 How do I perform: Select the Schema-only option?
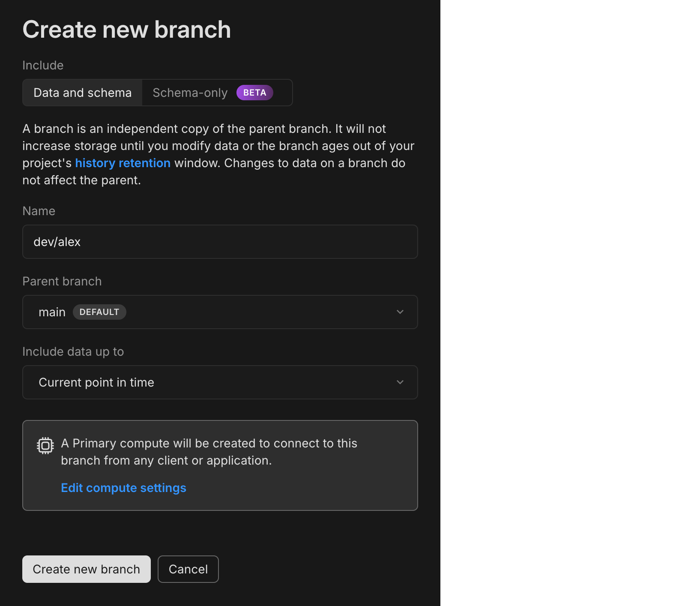point(190,92)
